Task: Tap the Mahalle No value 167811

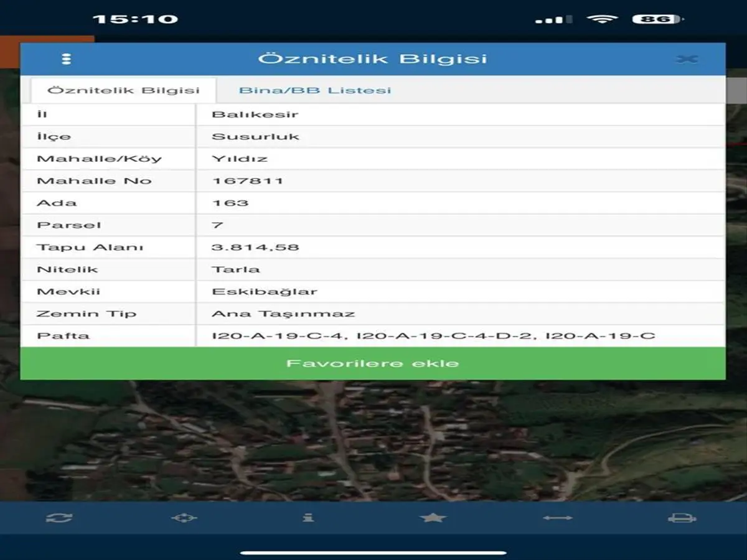Action: (248, 181)
